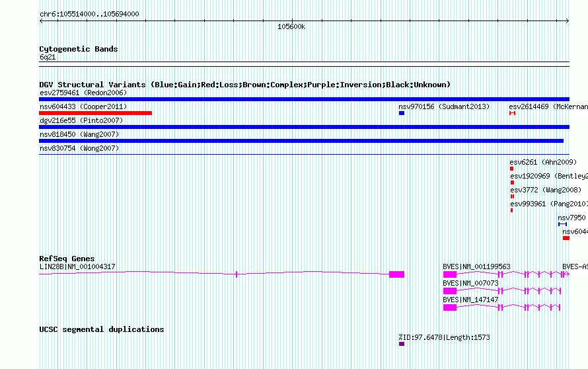Click the left arrow of the ruler
The width and height of the screenshot is (588, 369).
pos(41,21)
